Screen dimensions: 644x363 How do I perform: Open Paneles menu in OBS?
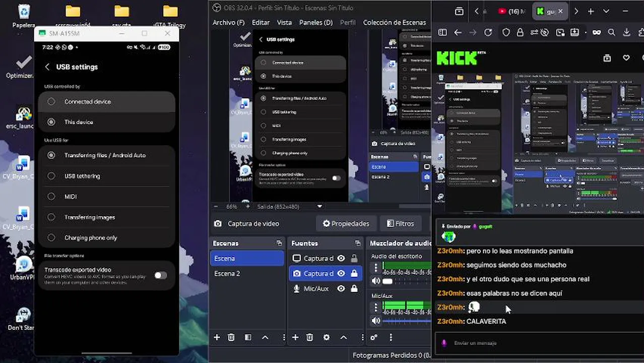(316, 23)
